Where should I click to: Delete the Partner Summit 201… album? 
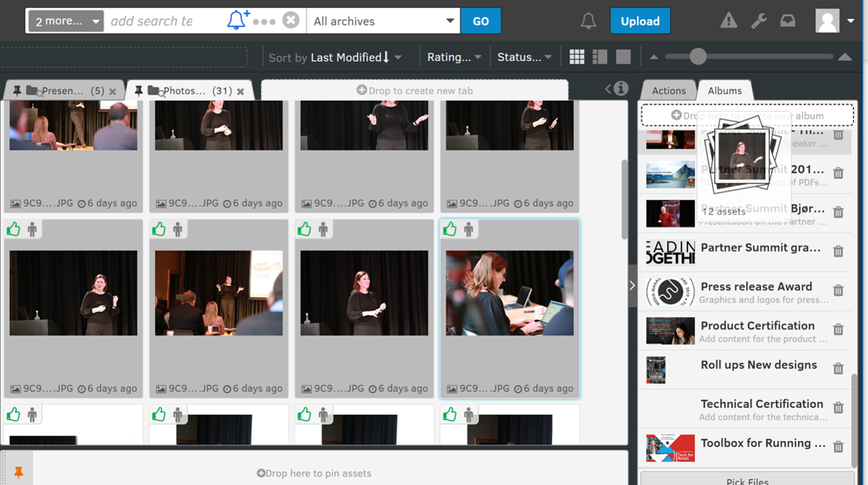tap(838, 173)
